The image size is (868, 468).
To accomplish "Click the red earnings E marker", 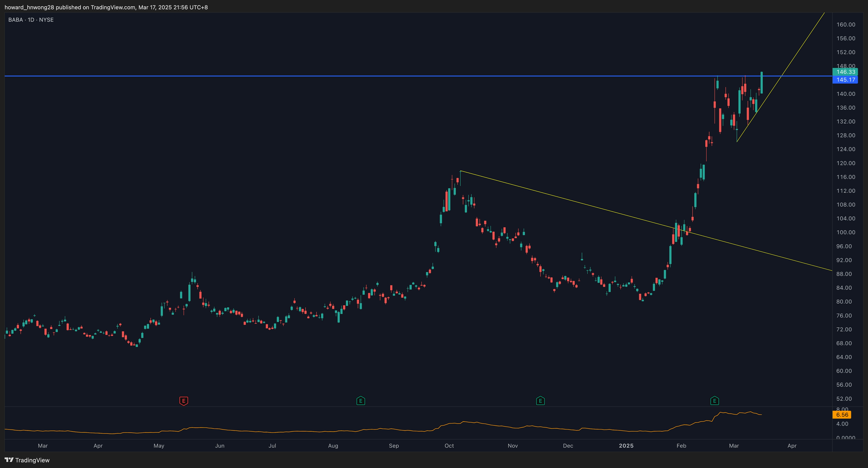I will click(184, 401).
